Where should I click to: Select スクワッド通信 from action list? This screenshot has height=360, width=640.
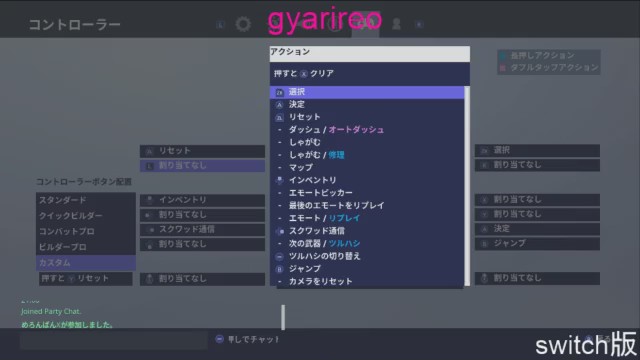367,231
